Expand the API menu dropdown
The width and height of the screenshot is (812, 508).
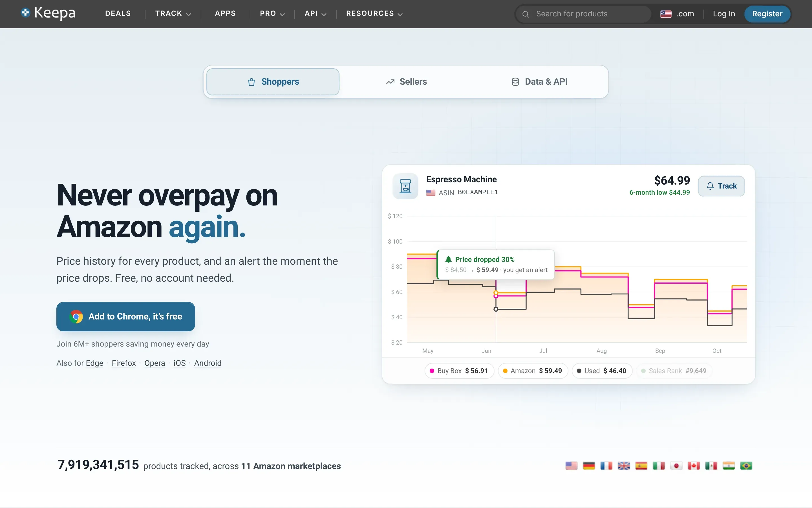point(315,14)
